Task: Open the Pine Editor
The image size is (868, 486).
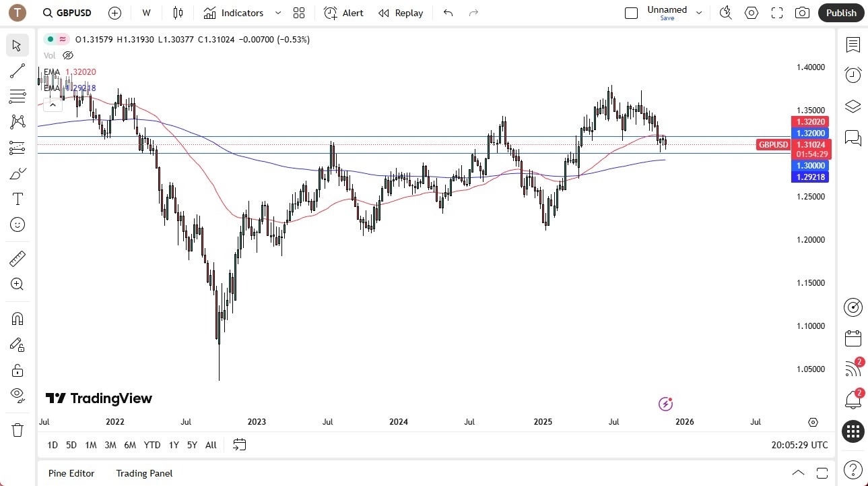Action: click(71, 473)
